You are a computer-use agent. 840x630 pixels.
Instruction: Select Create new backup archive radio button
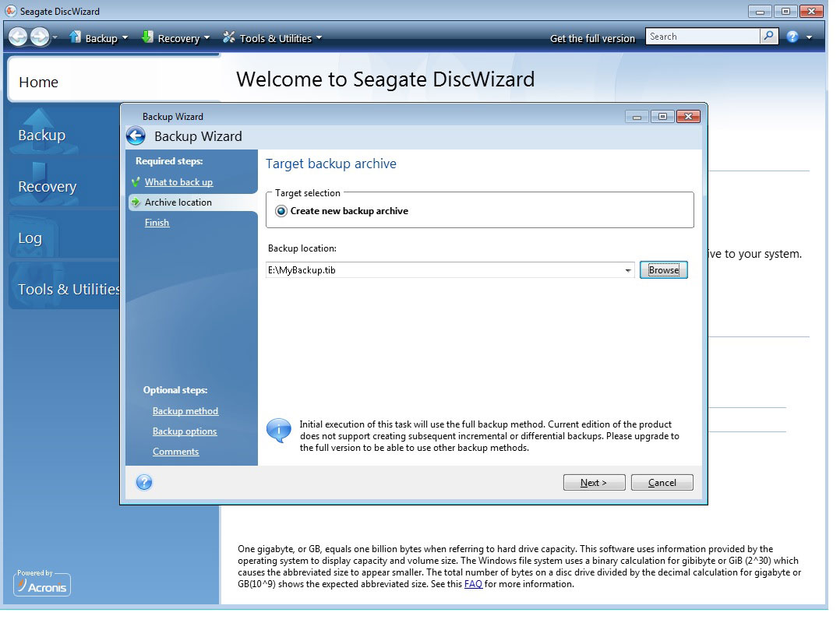click(281, 211)
